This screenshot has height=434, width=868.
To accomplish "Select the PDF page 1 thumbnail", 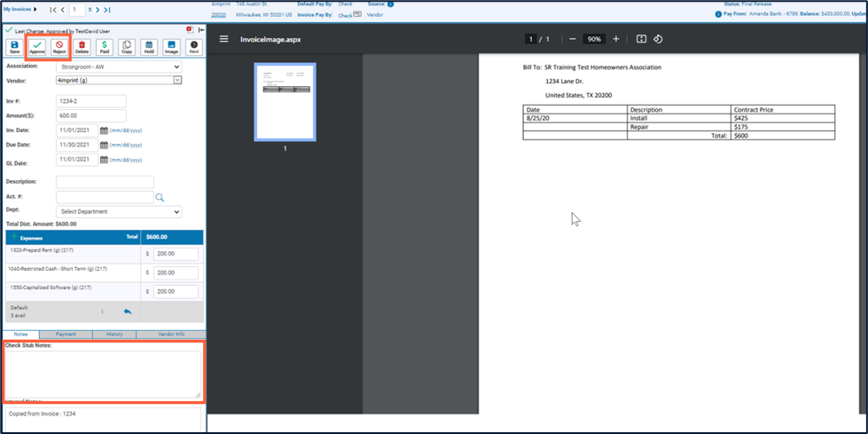I will pos(285,102).
